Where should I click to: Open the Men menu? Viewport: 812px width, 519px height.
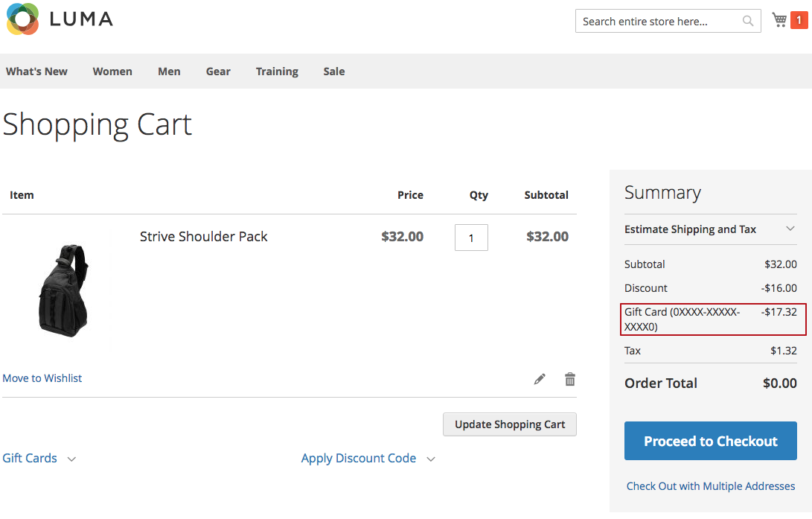(170, 71)
